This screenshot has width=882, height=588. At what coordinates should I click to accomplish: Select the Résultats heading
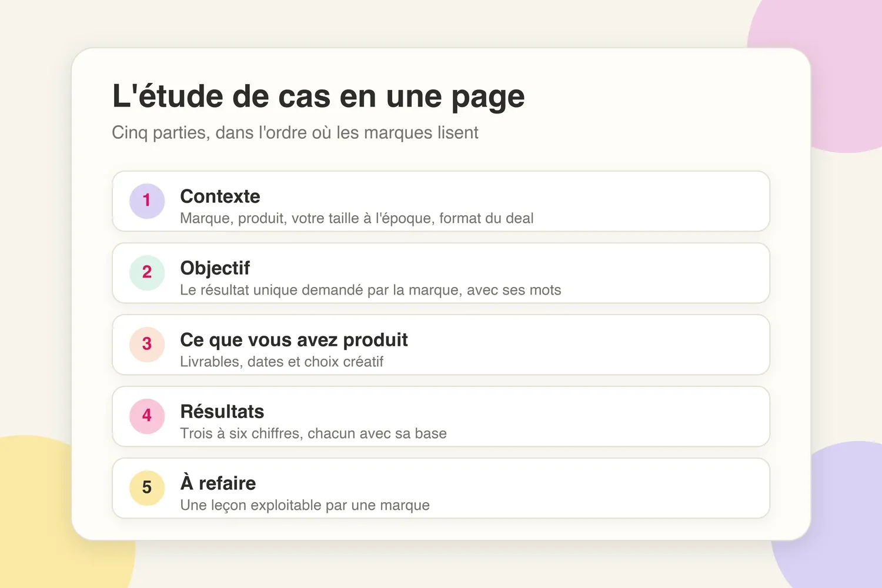222,412
